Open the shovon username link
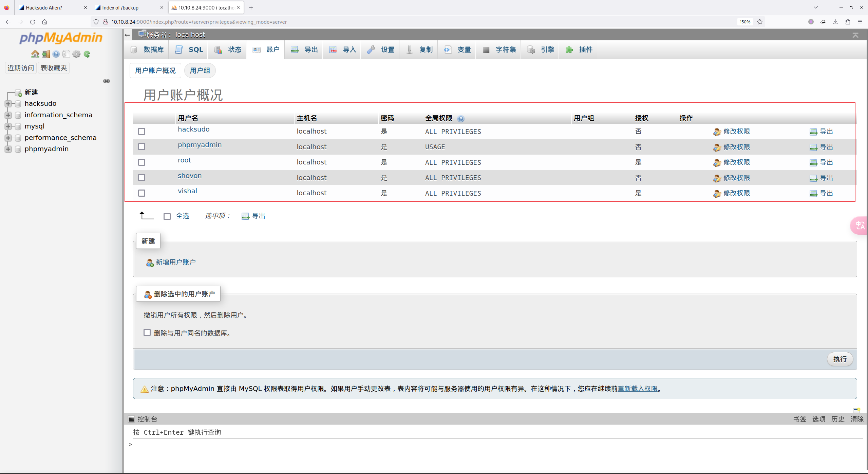This screenshot has height=474, width=868. (190, 176)
